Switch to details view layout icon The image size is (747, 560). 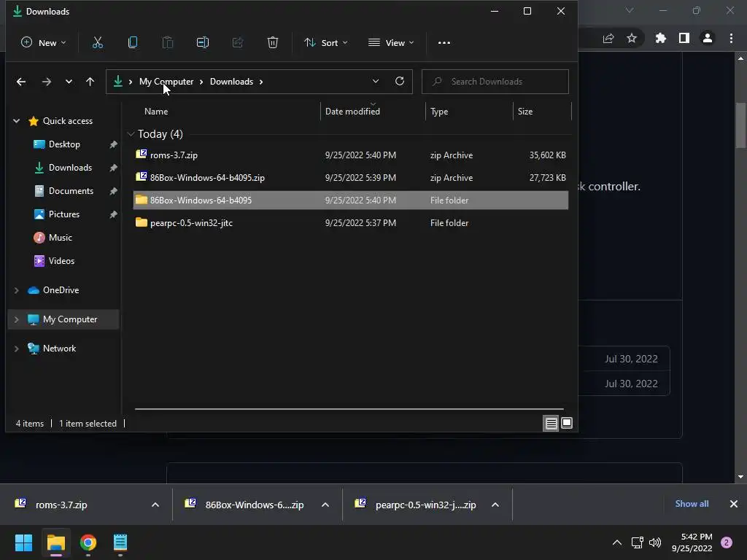point(551,424)
